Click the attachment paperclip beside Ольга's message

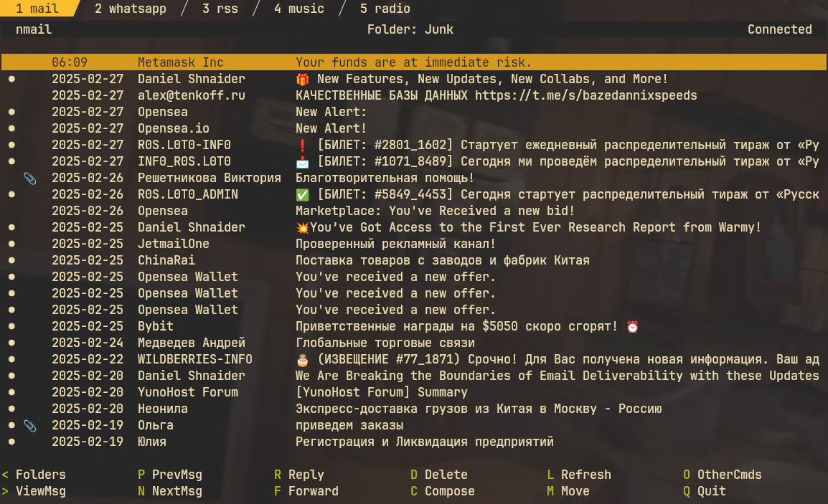coord(29,425)
